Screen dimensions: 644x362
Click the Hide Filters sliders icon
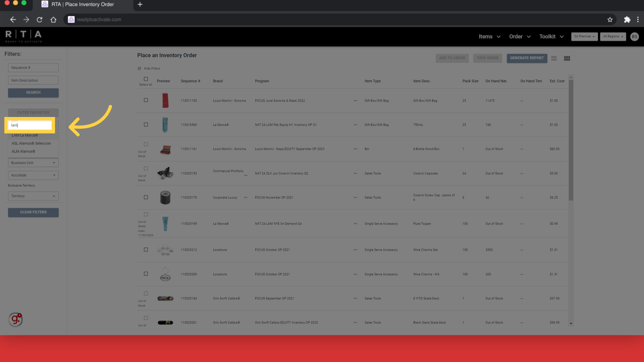coord(139,68)
